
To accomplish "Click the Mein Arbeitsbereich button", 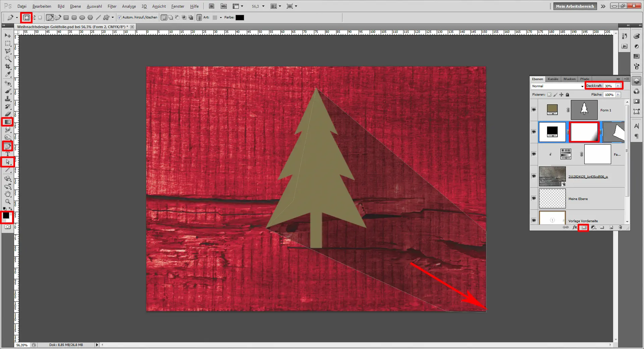I will [575, 6].
